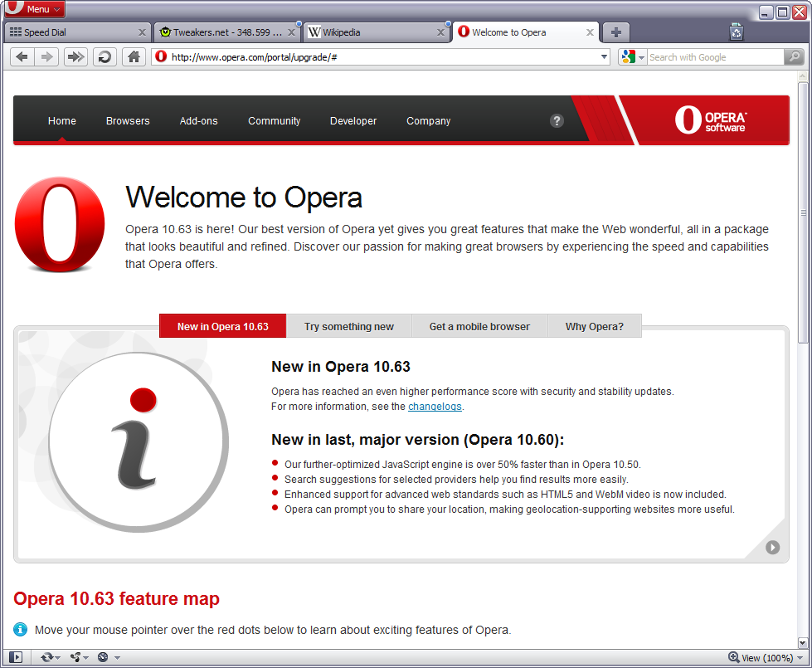812x668 pixels.
Task: Open Add-ons in site navigation
Action: 199,121
